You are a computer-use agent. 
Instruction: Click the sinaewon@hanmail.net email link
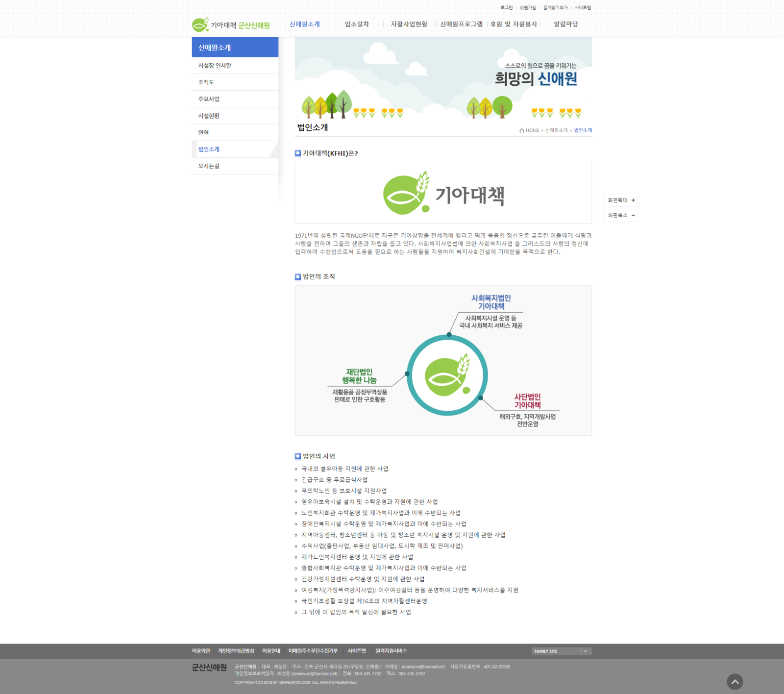423,667
